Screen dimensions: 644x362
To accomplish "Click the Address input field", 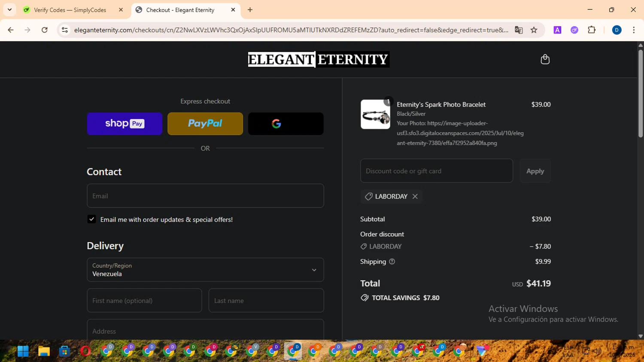I will point(205,330).
